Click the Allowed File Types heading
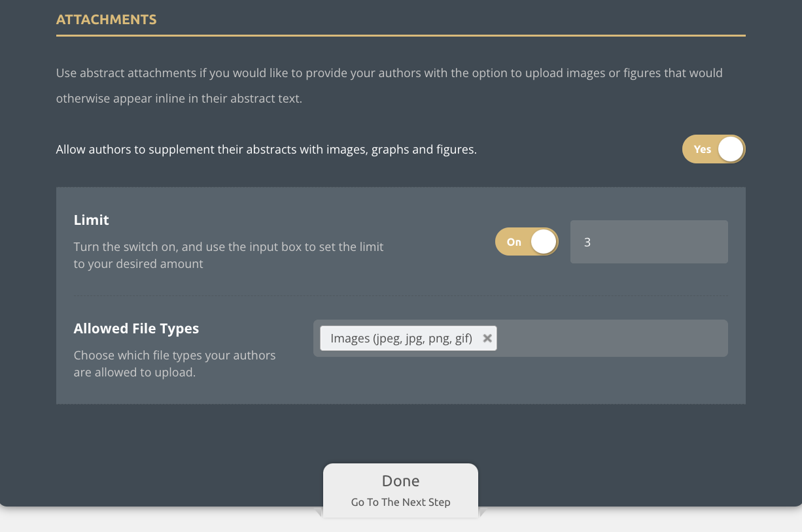 (136, 329)
